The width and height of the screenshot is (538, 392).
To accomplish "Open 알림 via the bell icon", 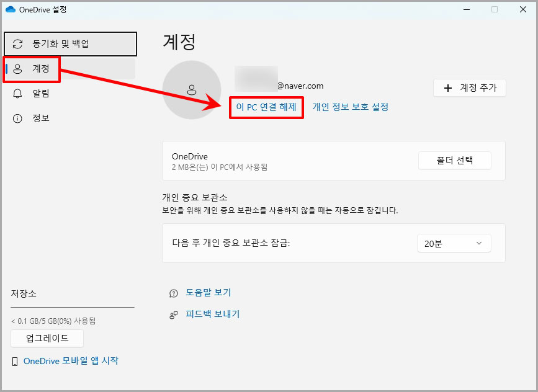I will (x=19, y=94).
